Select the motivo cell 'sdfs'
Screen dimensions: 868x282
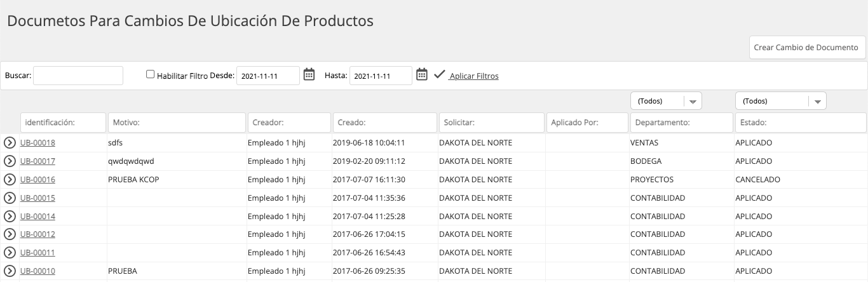(116, 143)
